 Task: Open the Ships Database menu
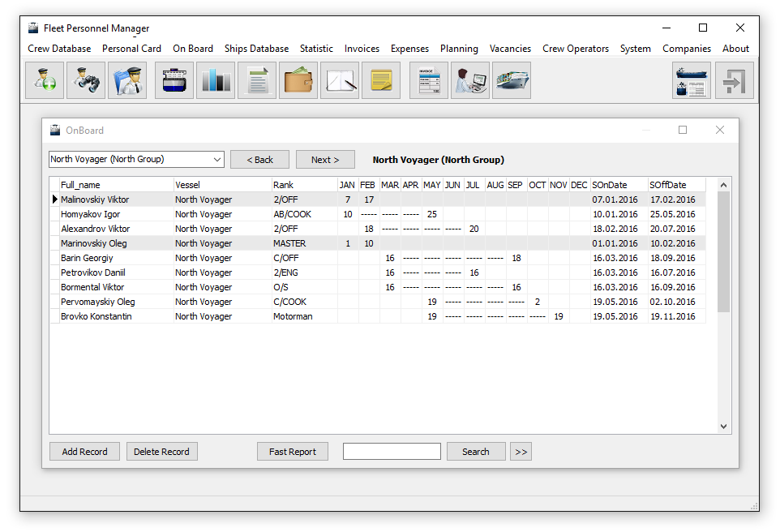click(257, 49)
